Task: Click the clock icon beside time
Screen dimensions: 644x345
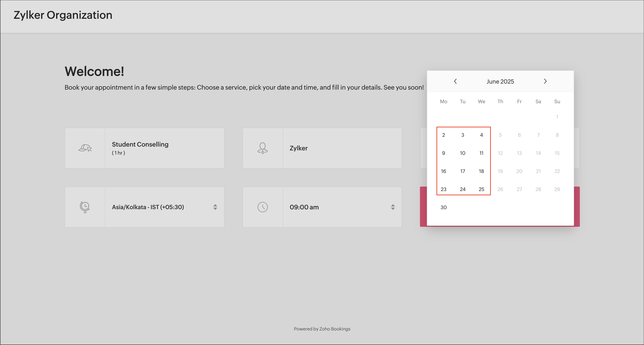Action: coord(263,207)
